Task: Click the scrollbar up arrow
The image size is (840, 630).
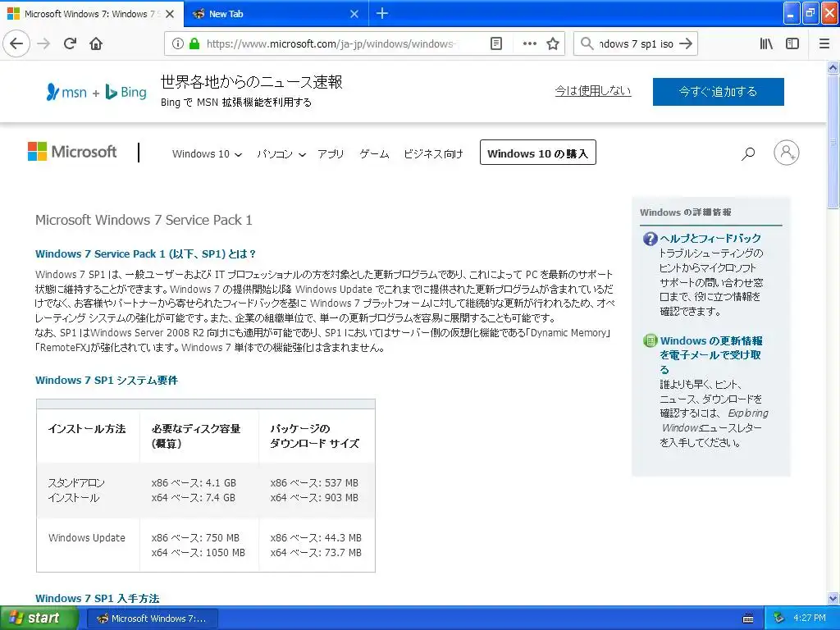Action: coord(833,68)
